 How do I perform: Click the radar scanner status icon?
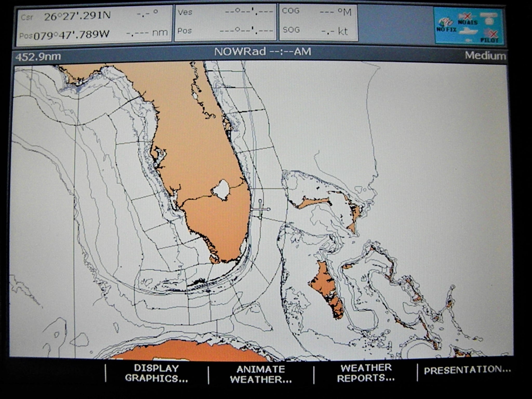(488, 18)
